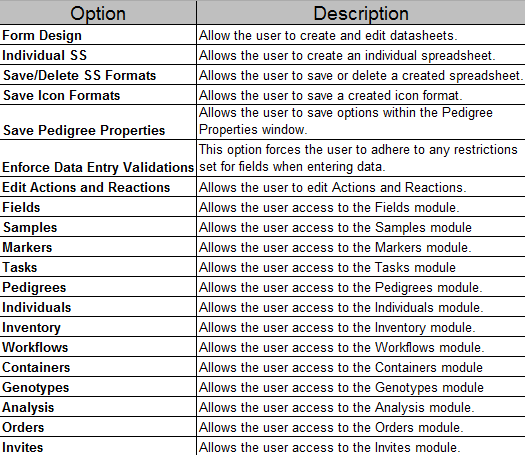This screenshot has height=455, width=525.
Task: Select the Form Design option cell
Action: point(98,35)
